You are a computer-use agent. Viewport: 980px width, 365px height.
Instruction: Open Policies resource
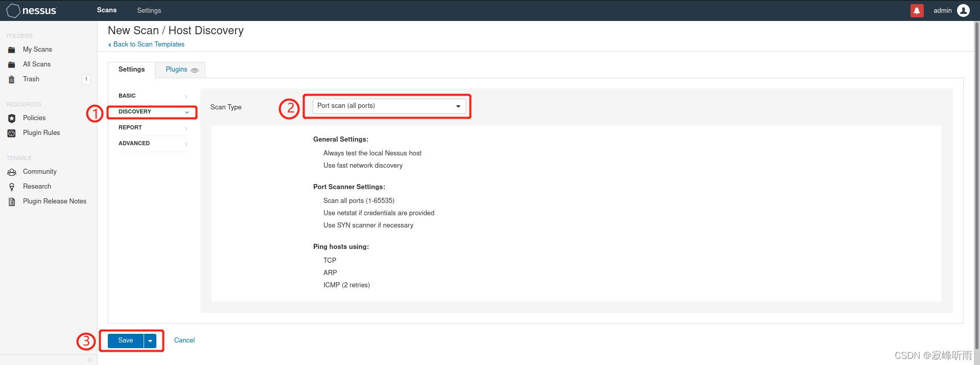coord(34,118)
